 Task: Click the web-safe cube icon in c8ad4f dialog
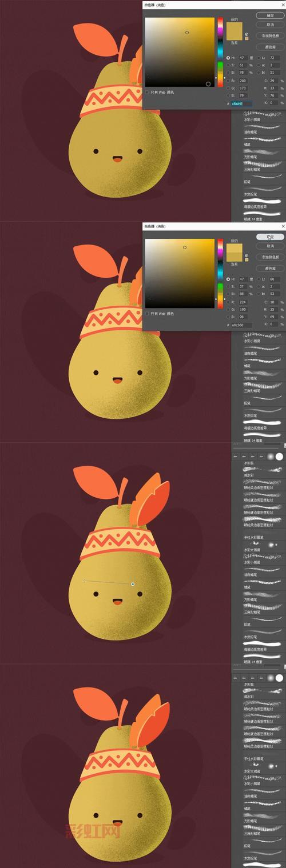click(x=247, y=34)
